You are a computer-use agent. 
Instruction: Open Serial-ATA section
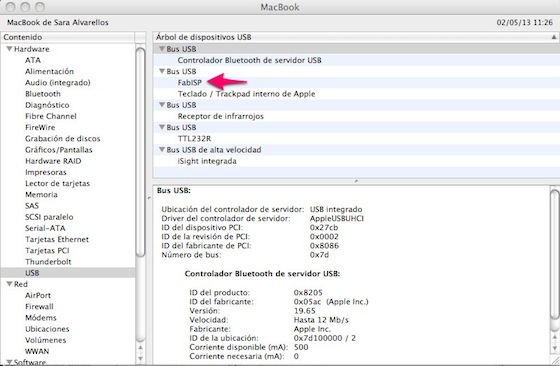click(45, 228)
